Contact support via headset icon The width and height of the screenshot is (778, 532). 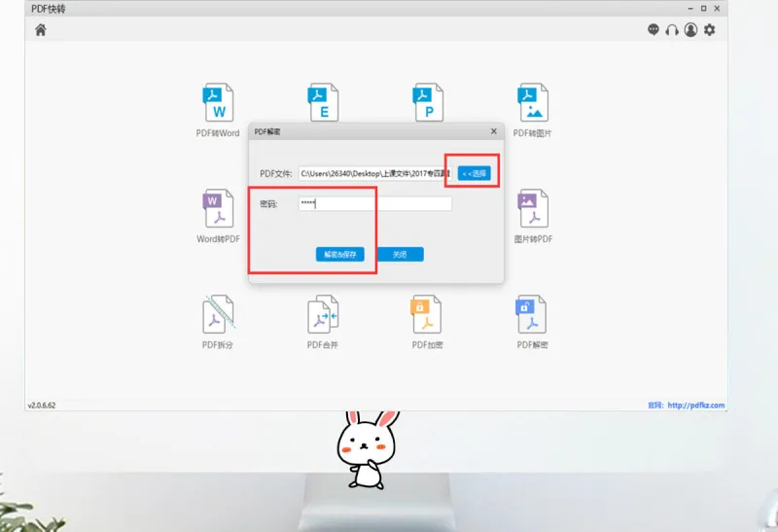tap(672, 30)
